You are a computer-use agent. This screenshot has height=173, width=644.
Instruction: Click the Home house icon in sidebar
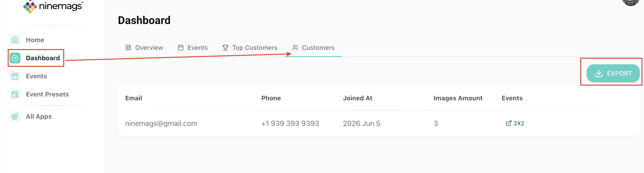15,40
